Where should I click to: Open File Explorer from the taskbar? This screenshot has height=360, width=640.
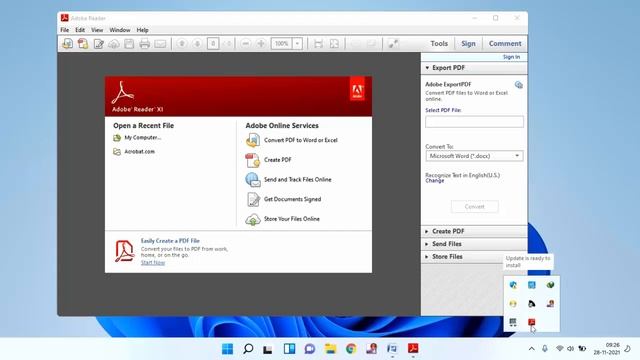click(x=330, y=349)
